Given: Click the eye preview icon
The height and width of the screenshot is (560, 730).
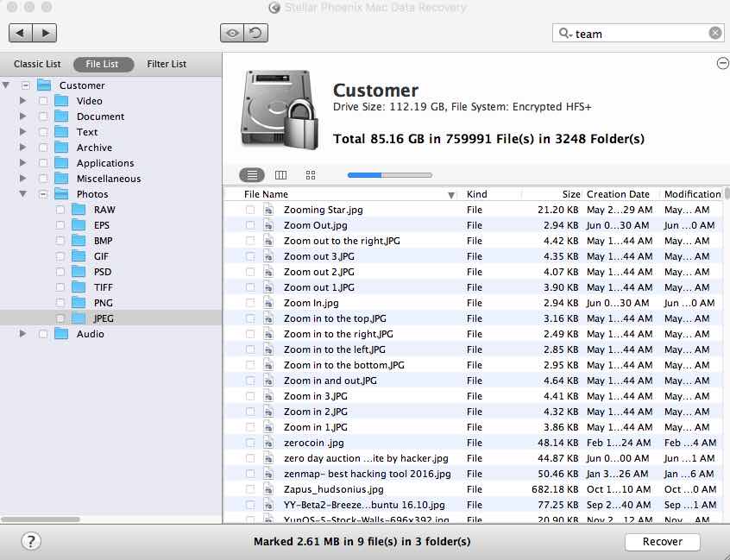Looking at the screenshot, I should [x=232, y=33].
